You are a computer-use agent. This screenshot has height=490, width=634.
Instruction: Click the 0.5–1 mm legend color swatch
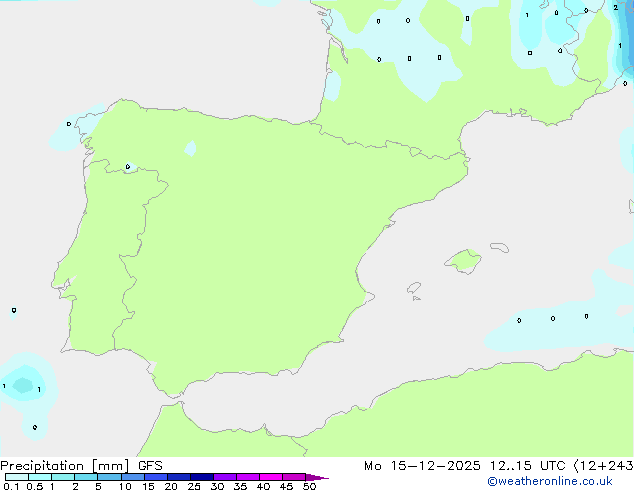point(40,477)
